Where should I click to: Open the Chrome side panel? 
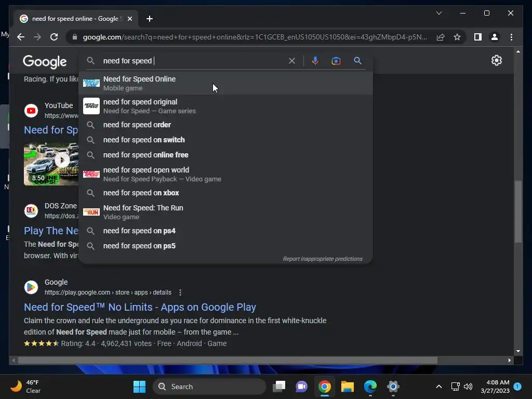click(478, 37)
